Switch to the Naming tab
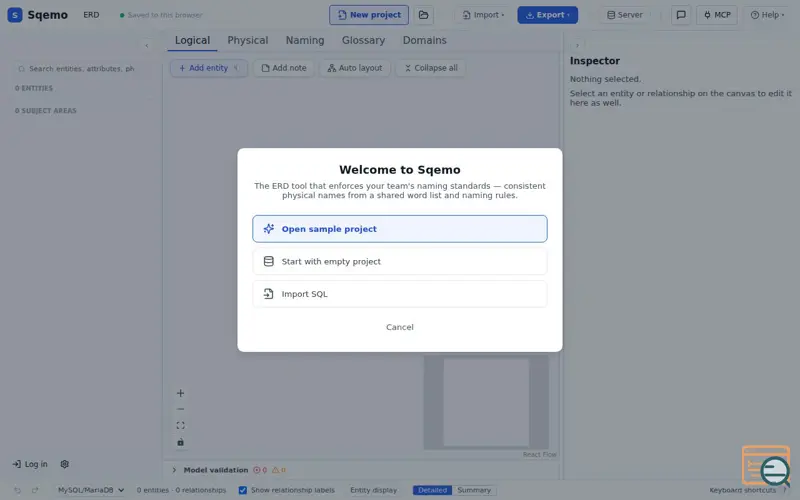Image resolution: width=800 pixels, height=500 pixels. coord(305,40)
